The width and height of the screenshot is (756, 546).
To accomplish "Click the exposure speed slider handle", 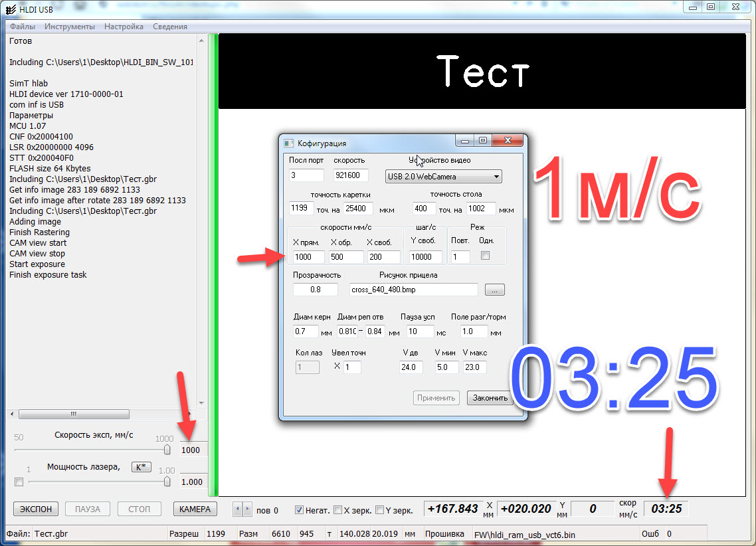I will 167,450.
